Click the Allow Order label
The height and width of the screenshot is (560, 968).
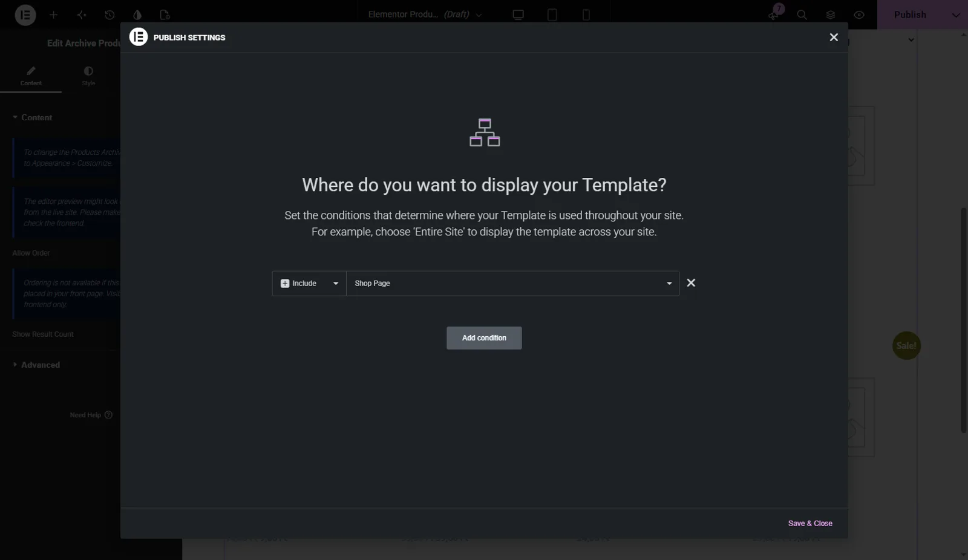click(31, 253)
